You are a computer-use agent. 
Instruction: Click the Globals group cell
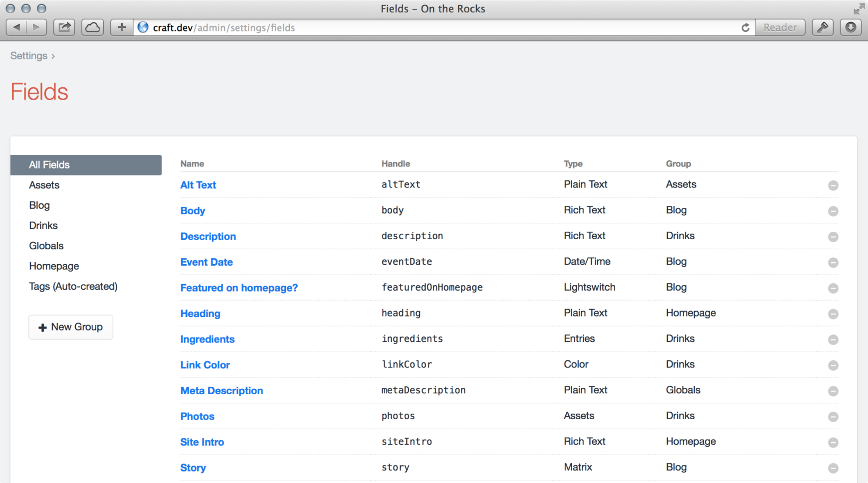point(683,390)
